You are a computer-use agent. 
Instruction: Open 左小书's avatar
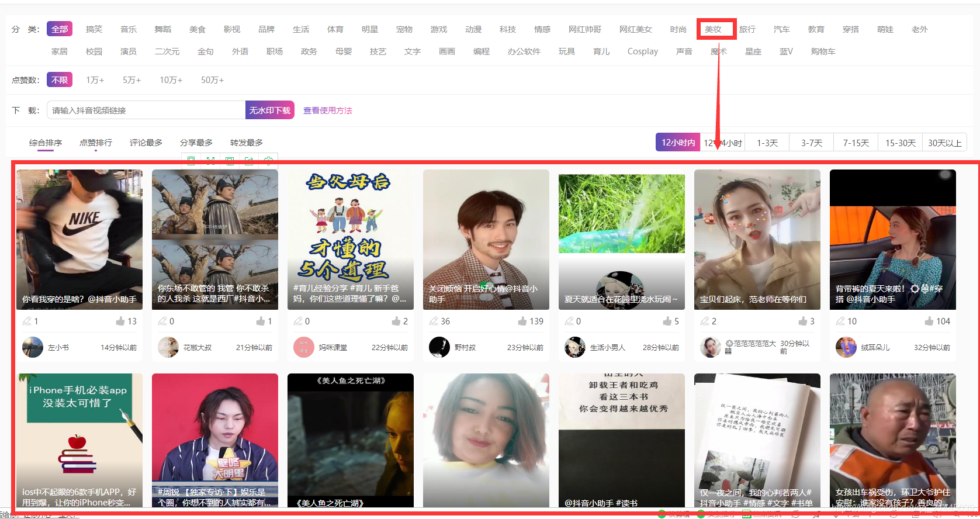[x=33, y=347]
